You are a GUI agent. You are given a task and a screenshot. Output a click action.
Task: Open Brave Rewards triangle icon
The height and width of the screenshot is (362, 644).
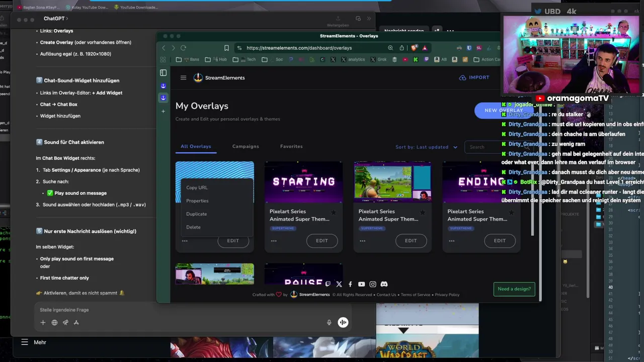(425, 48)
